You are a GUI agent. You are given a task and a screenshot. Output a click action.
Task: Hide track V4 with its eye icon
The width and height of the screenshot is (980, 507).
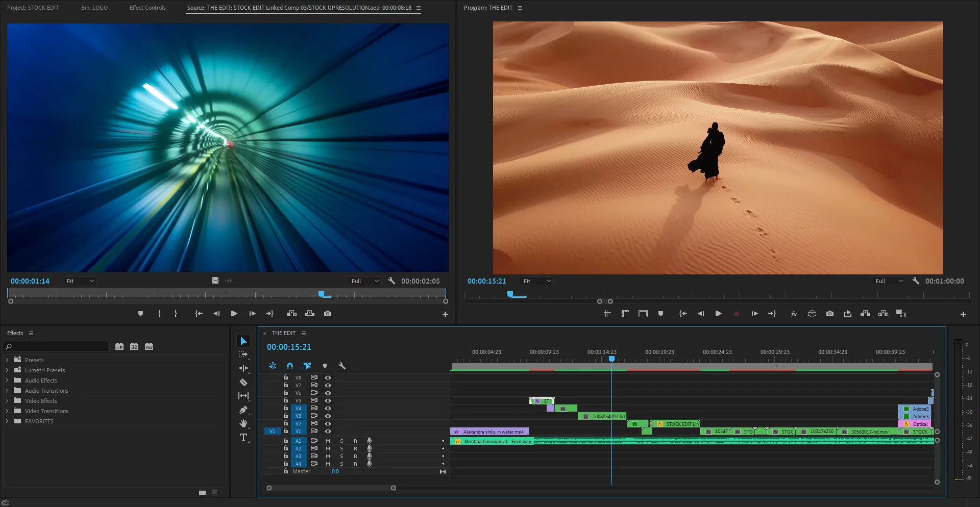tap(328, 408)
